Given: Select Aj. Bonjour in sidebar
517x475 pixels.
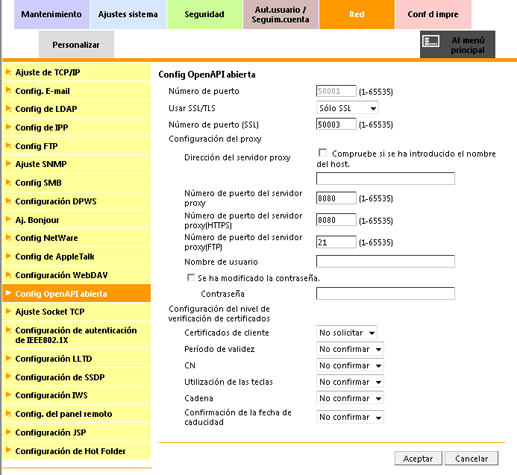Looking at the screenshot, I should click(77, 220).
